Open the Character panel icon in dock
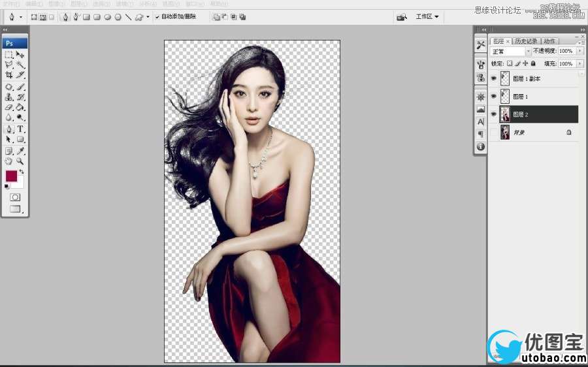 click(x=481, y=121)
